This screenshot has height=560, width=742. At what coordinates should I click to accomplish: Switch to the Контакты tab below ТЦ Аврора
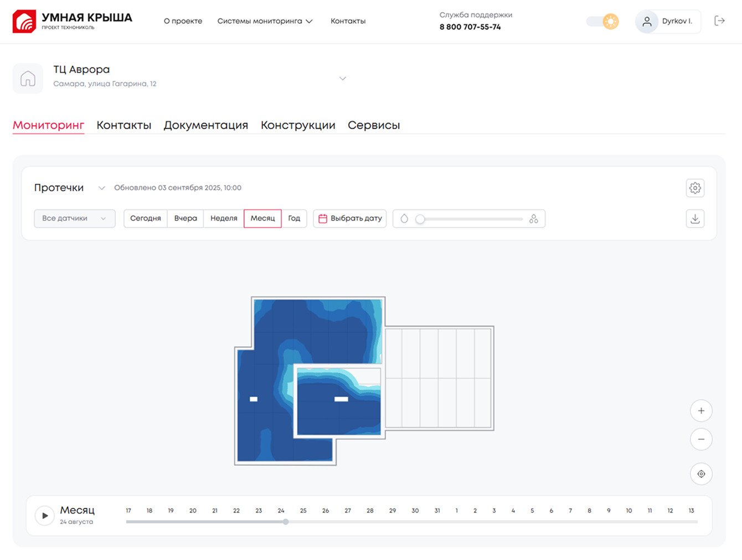(124, 125)
